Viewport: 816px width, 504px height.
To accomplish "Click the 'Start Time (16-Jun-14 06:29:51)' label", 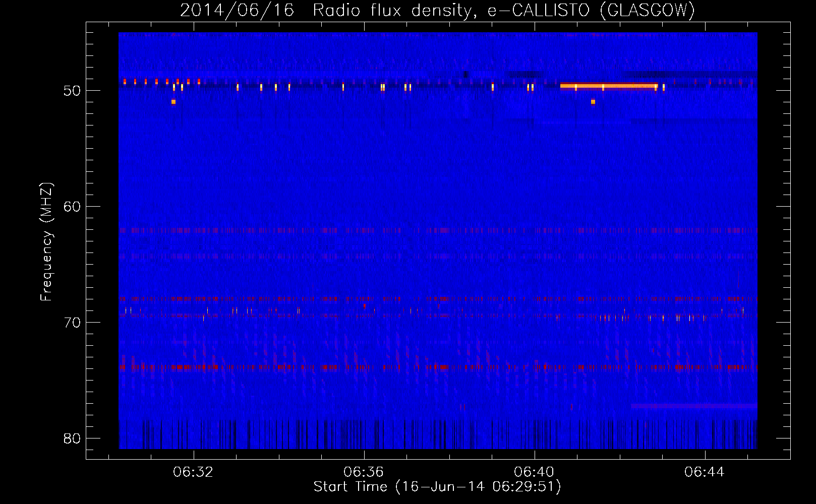I will (437, 487).
